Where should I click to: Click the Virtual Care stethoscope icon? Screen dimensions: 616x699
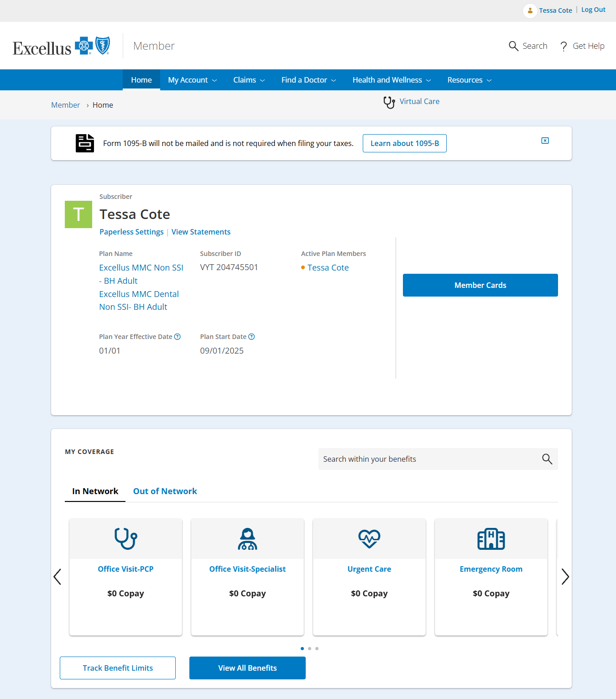point(389,102)
